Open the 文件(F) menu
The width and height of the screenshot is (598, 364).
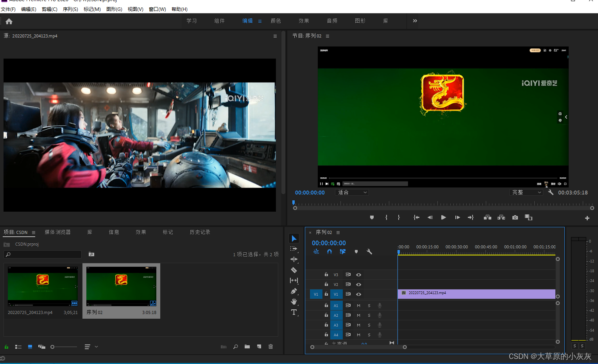[x=8, y=9]
